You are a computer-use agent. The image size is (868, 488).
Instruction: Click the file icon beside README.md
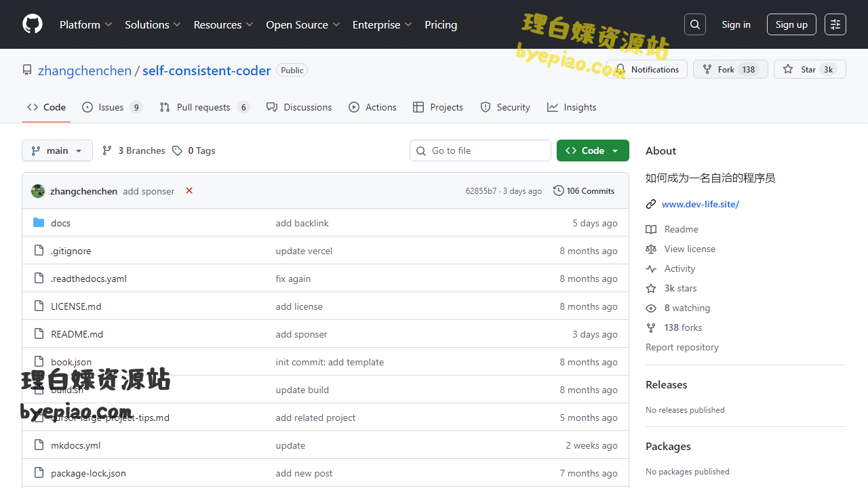tap(39, 334)
